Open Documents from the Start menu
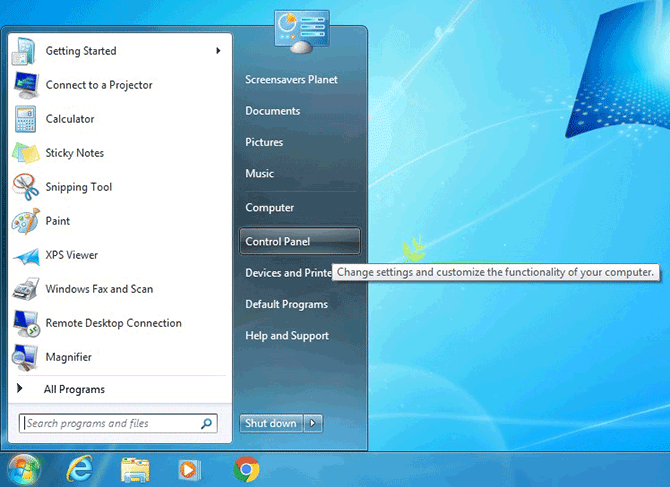The width and height of the screenshot is (670, 487). point(273,111)
